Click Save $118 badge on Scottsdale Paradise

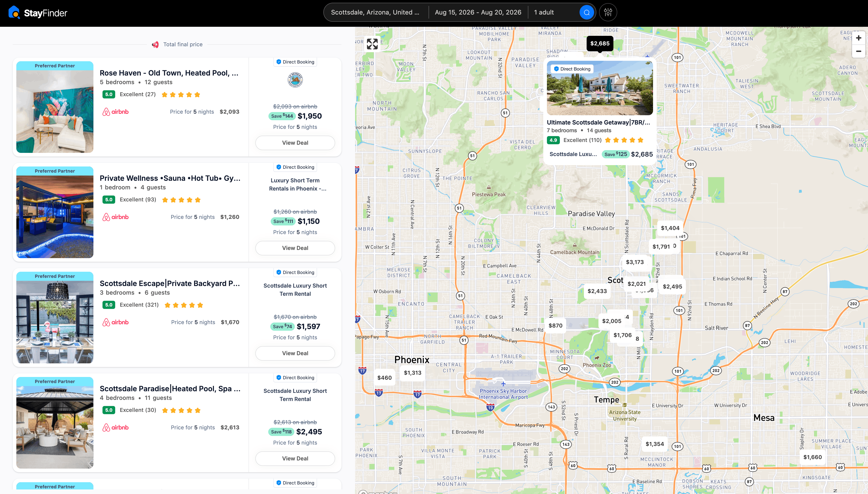point(281,432)
